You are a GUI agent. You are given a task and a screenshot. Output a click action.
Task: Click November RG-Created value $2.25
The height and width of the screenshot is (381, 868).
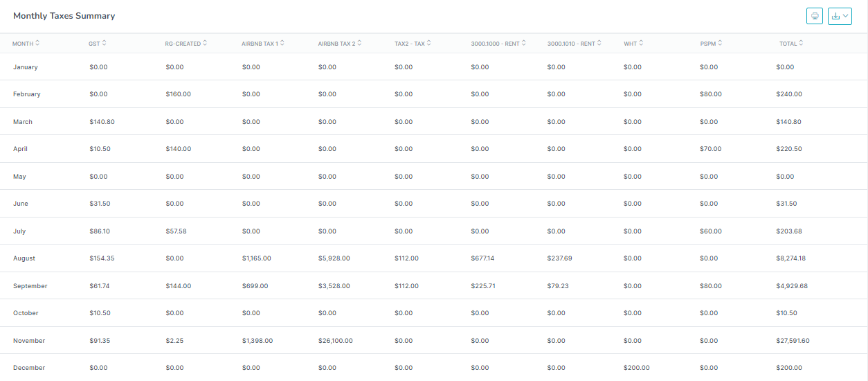point(174,341)
